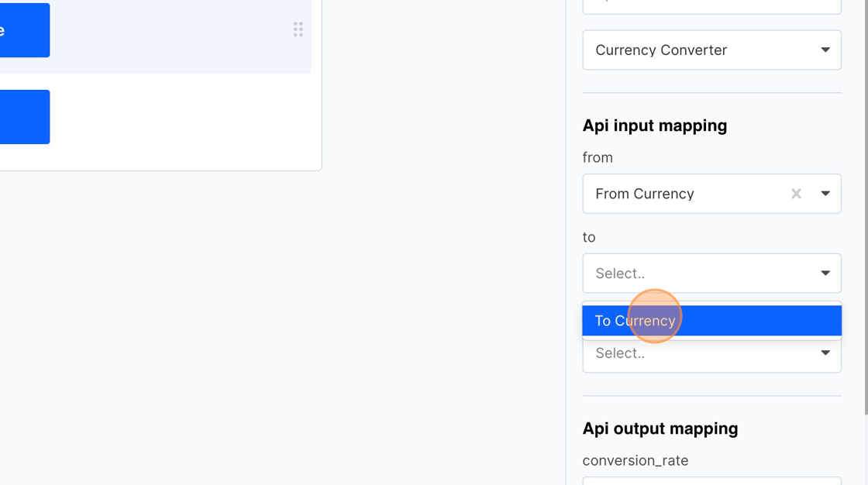868x485 pixels.
Task: Open the Currency Converter dropdown
Action: [x=711, y=50]
